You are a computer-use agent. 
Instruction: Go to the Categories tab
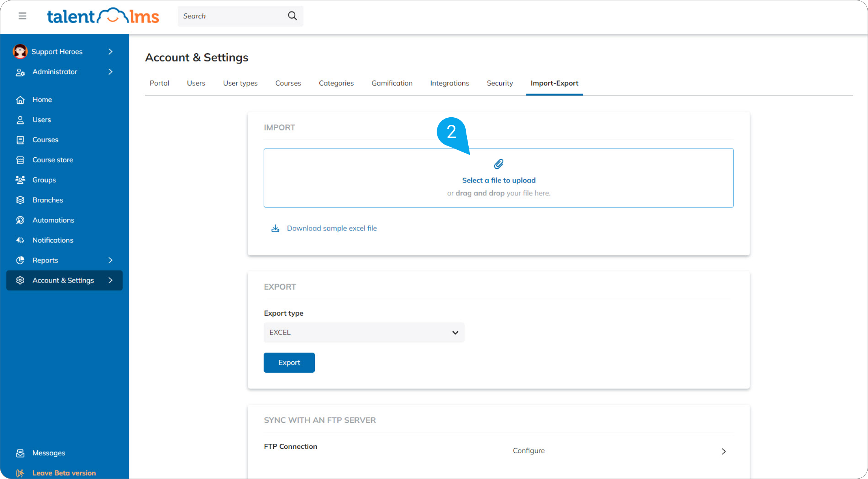pos(336,83)
